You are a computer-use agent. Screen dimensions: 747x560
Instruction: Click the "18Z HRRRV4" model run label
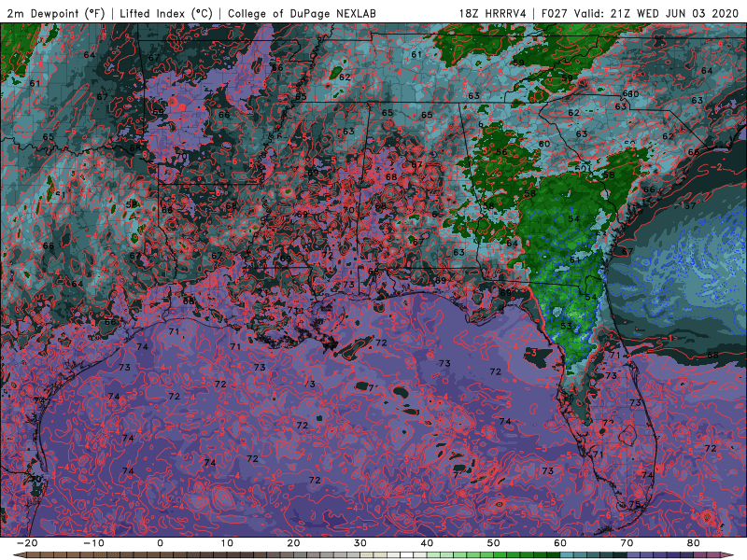[x=493, y=13]
